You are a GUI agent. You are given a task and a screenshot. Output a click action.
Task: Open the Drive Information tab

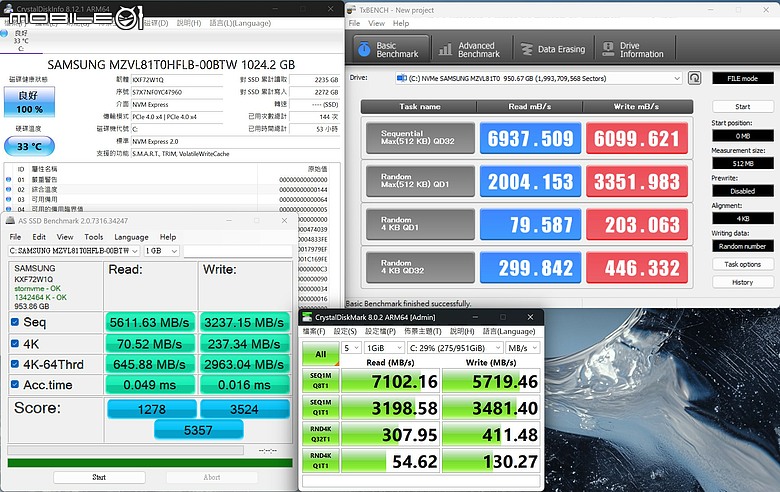(634, 49)
